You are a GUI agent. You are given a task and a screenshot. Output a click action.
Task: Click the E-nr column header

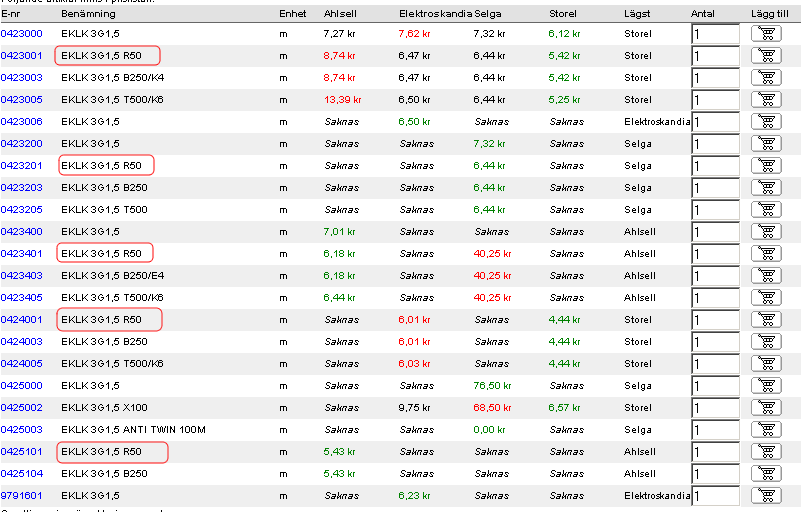click(10, 14)
